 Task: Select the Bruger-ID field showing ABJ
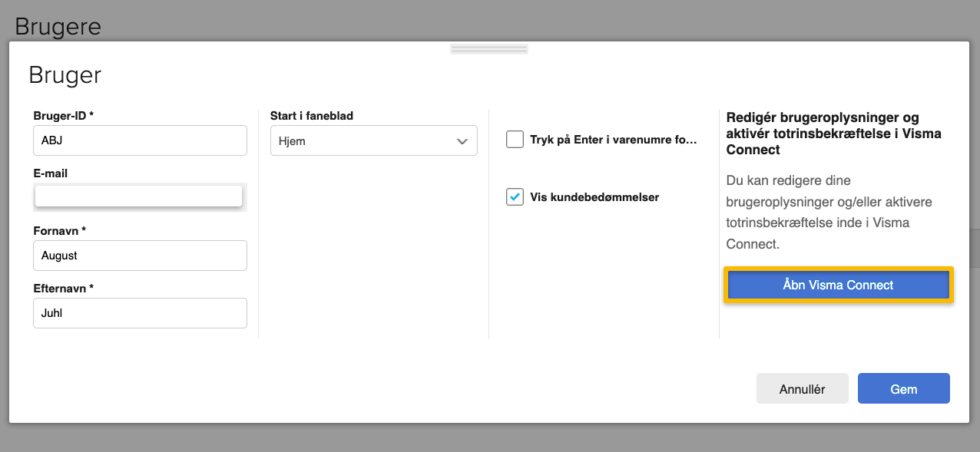point(140,140)
